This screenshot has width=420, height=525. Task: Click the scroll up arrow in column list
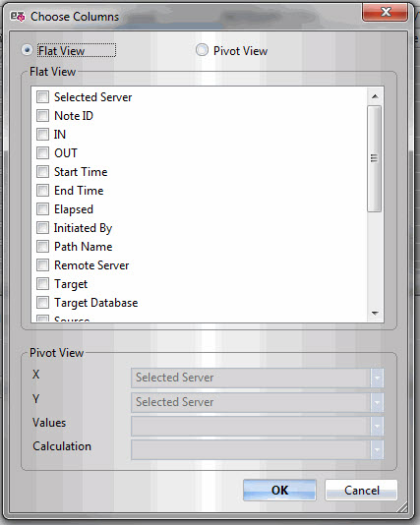[375, 96]
